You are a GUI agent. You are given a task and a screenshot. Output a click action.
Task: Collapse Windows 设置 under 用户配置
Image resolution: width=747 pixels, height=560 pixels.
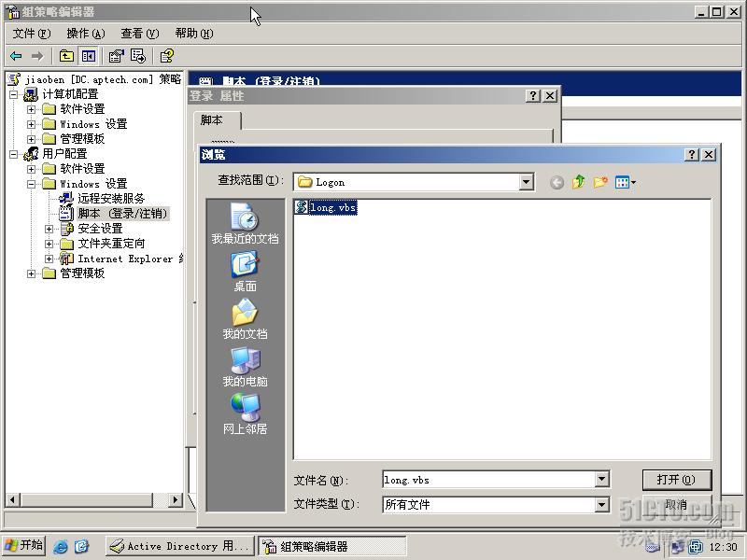point(32,184)
